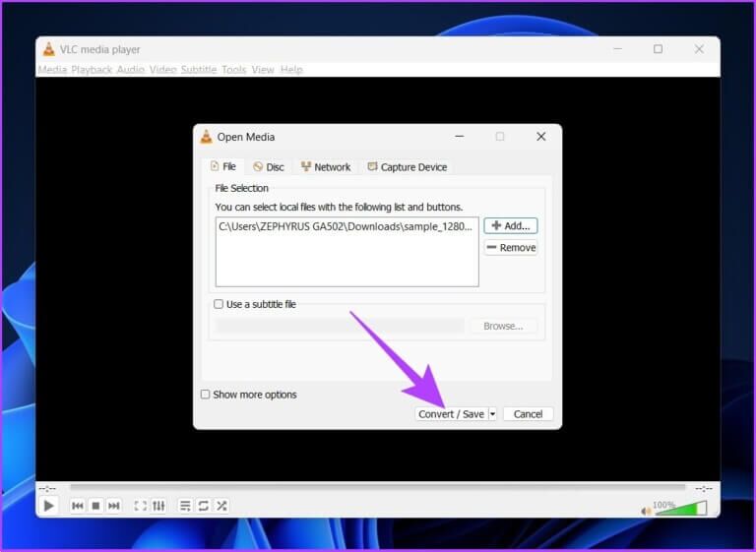The image size is (756, 552).
Task: Open extended settings equalizer icon
Action: click(x=158, y=506)
